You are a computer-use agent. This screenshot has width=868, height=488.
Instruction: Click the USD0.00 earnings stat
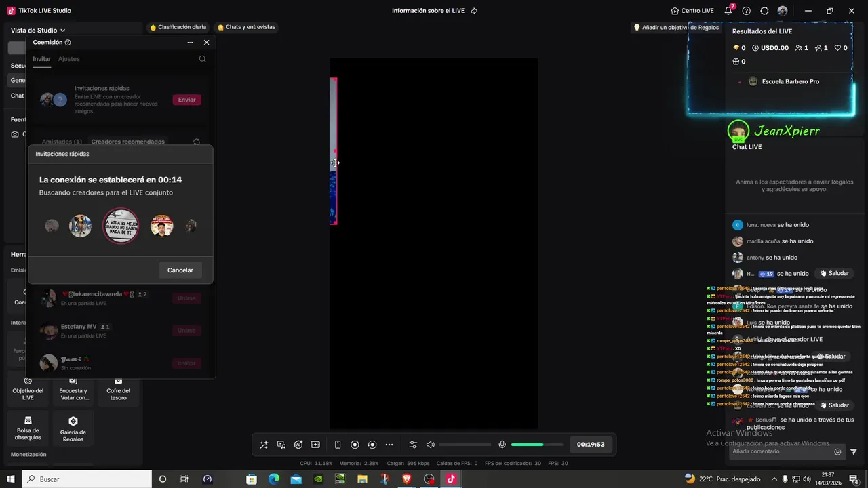[x=770, y=48]
